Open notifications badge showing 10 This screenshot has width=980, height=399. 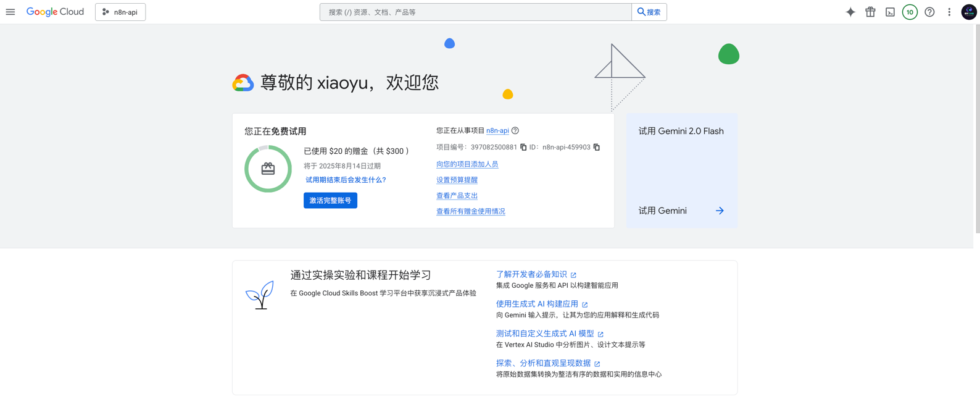pos(910,12)
